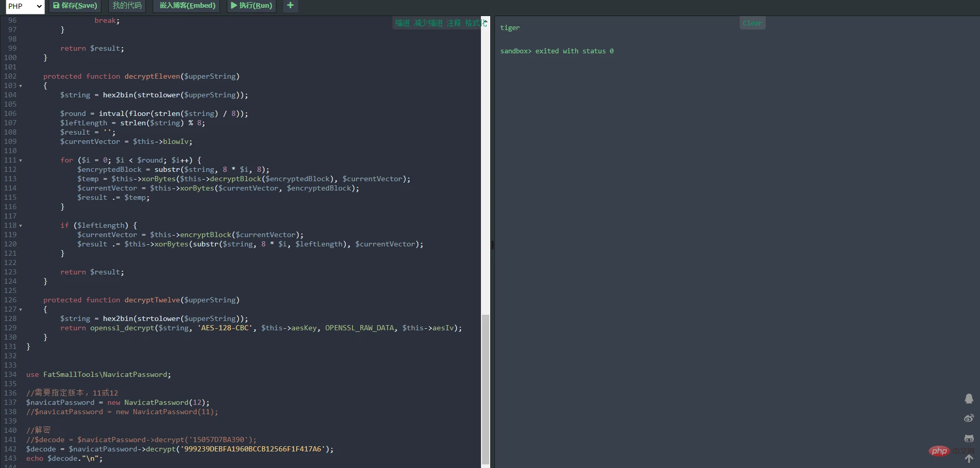The image size is (980, 468).
Task: Open the PHP language dropdown
Action: (x=25, y=6)
